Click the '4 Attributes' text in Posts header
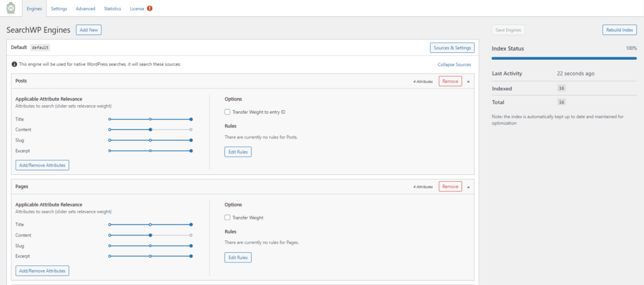Viewport: 644px width, 285px height. [x=423, y=82]
